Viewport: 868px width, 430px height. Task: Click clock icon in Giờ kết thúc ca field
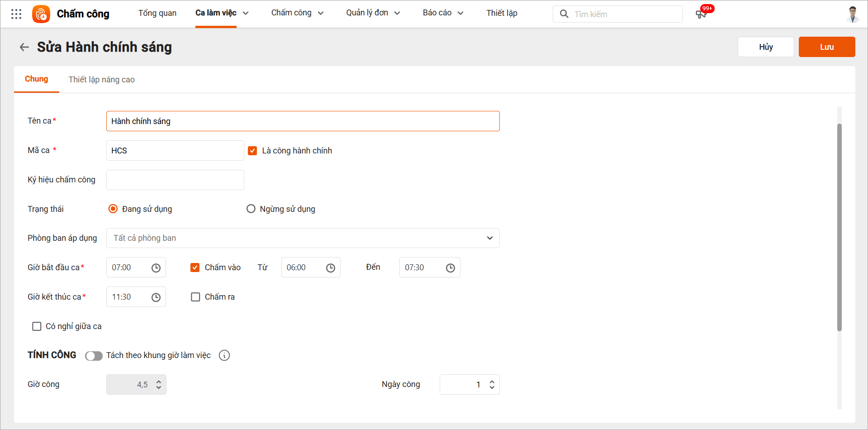click(x=156, y=297)
